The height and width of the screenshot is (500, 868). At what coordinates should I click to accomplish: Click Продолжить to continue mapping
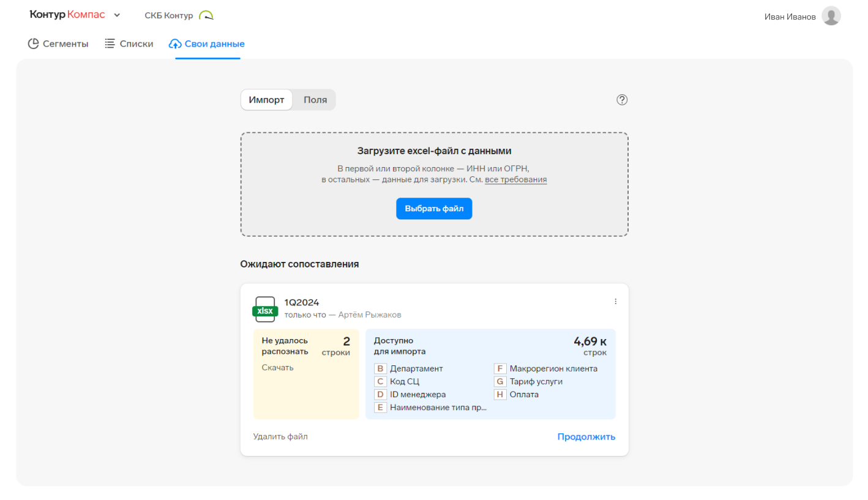[x=586, y=436]
